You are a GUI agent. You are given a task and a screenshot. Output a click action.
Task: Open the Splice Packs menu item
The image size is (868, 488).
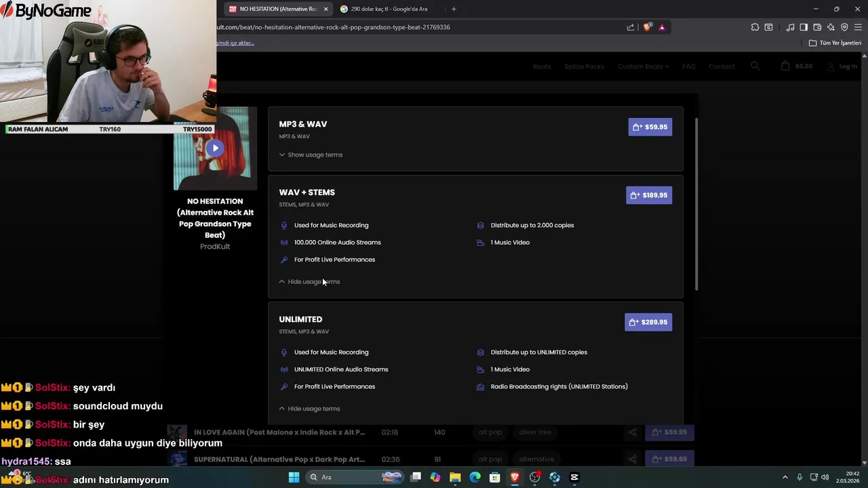click(x=584, y=66)
